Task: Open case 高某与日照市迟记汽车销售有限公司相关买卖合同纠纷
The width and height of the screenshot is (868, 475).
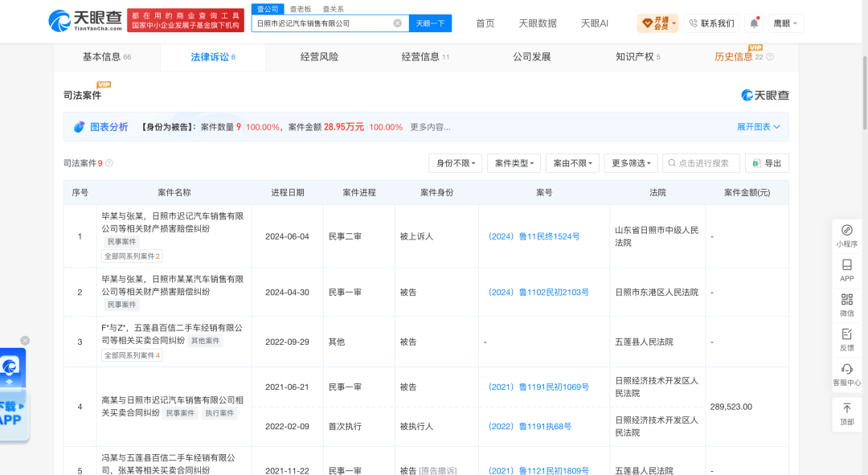Action: (172, 407)
